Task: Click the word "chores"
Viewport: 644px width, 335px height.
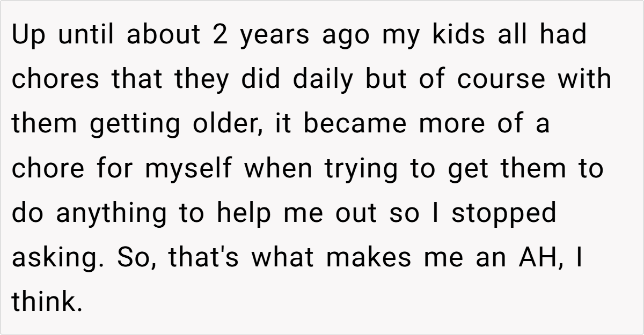Action: (55, 79)
